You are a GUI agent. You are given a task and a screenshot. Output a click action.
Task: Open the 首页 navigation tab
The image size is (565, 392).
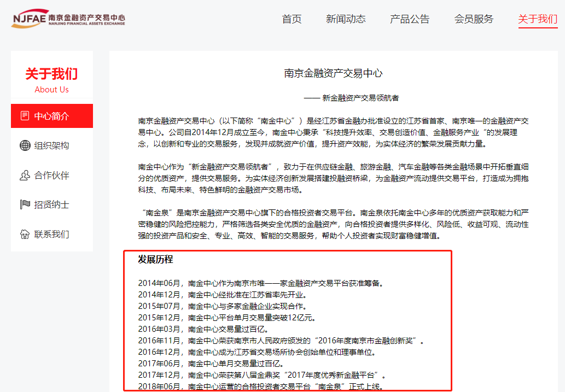pyautogui.click(x=292, y=19)
